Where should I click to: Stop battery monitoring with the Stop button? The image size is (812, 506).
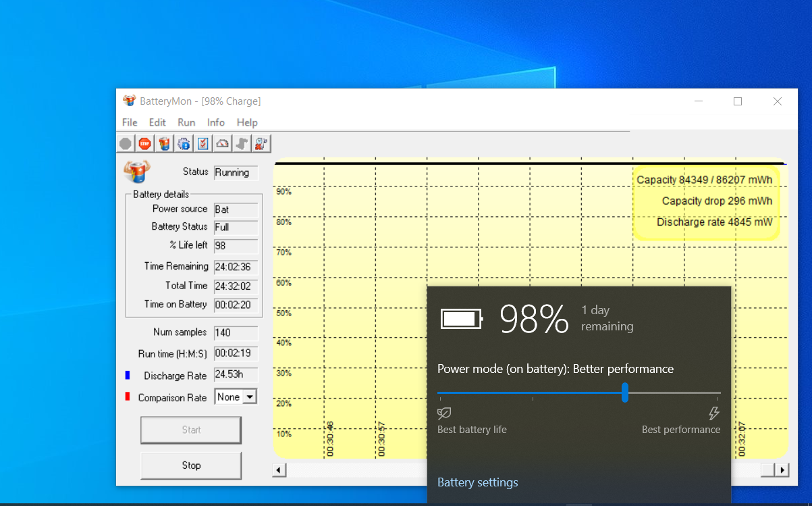191,465
